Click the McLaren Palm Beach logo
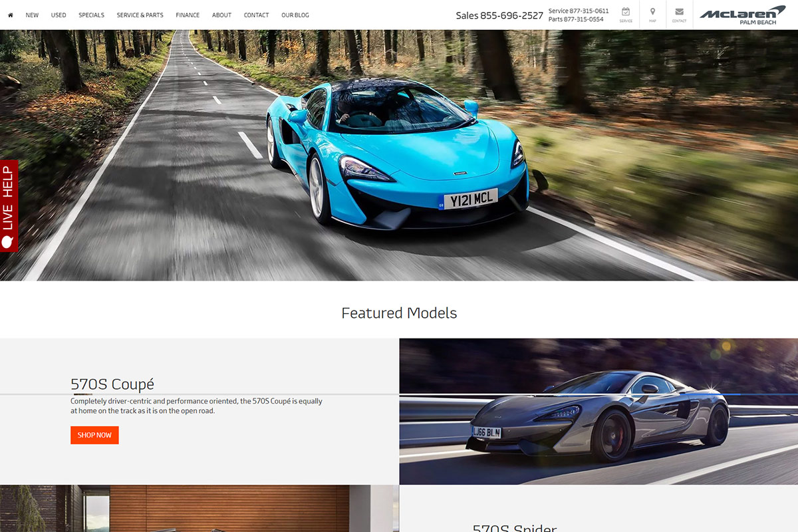 (x=742, y=15)
